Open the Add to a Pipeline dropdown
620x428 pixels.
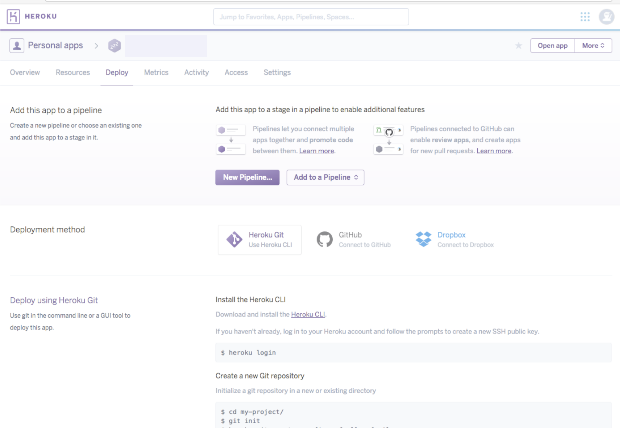click(x=325, y=177)
